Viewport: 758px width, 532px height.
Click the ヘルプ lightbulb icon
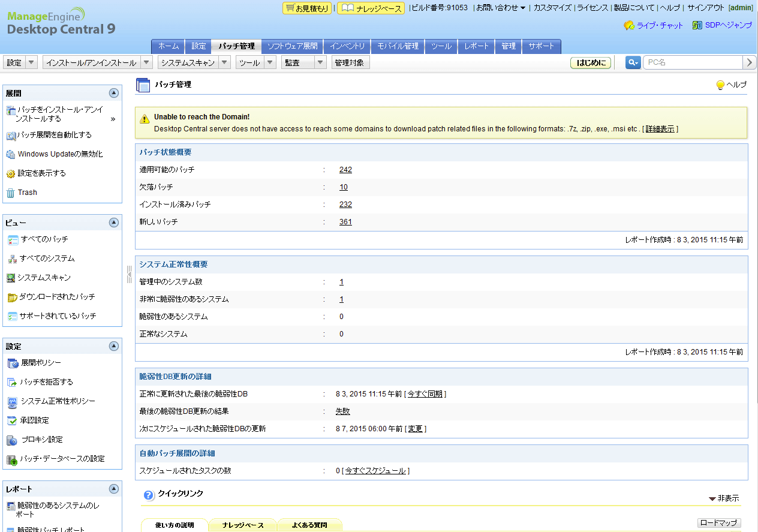pyautogui.click(x=720, y=85)
